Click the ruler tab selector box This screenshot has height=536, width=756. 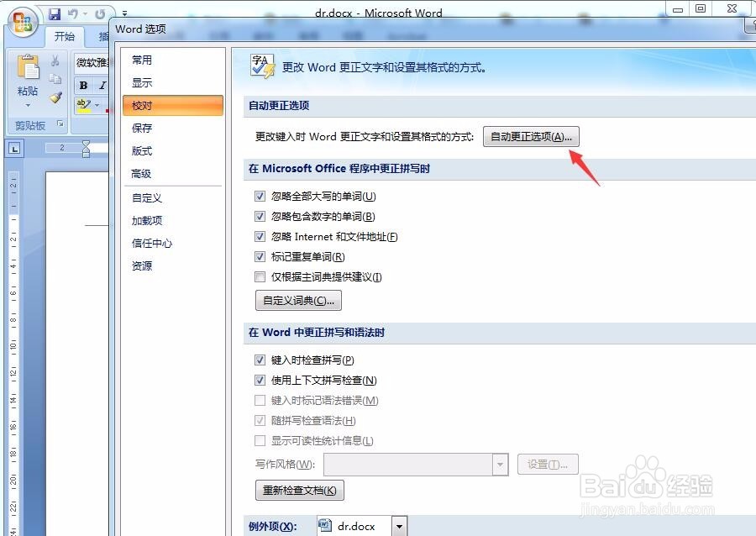click(x=15, y=149)
